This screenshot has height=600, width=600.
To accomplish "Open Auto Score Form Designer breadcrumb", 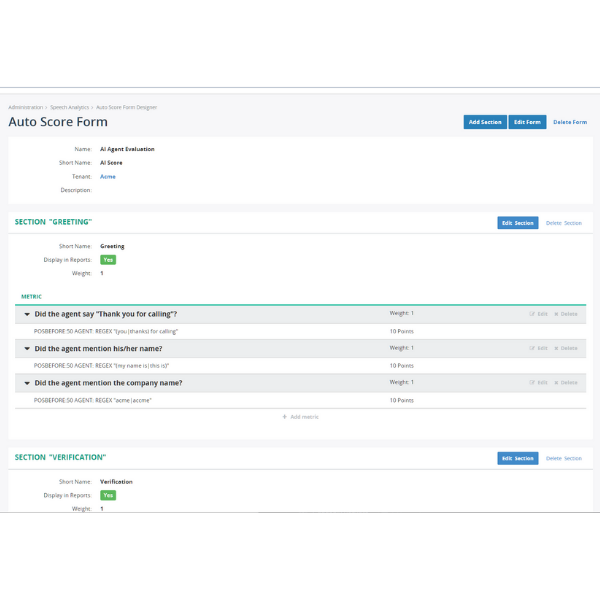I will pos(126,107).
